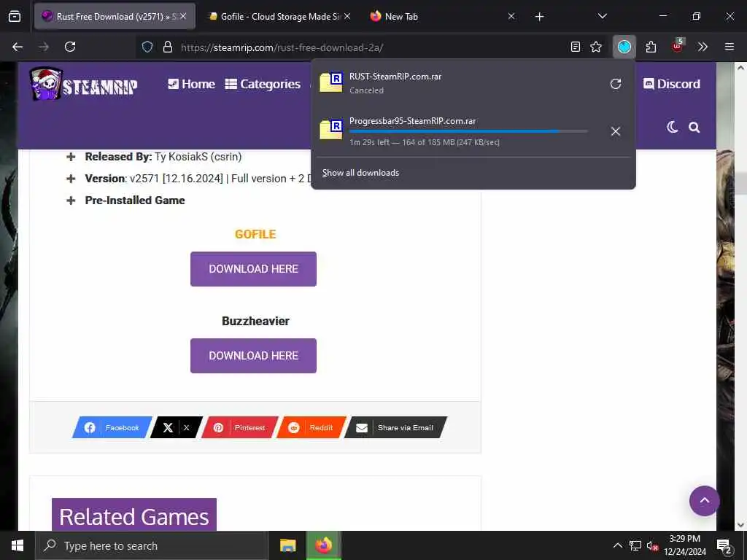Open Firefox View in the tab bar
This screenshot has height=560, width=747.
(15, 16)
